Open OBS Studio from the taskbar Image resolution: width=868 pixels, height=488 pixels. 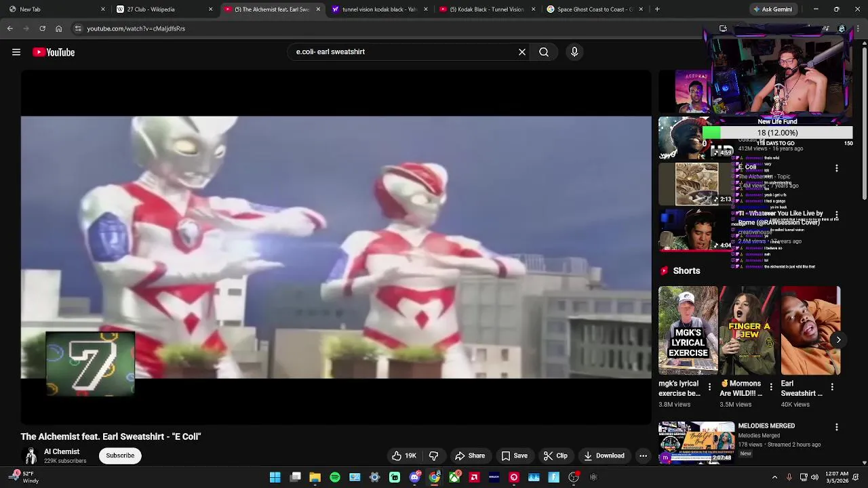click(x=574, y=477)
